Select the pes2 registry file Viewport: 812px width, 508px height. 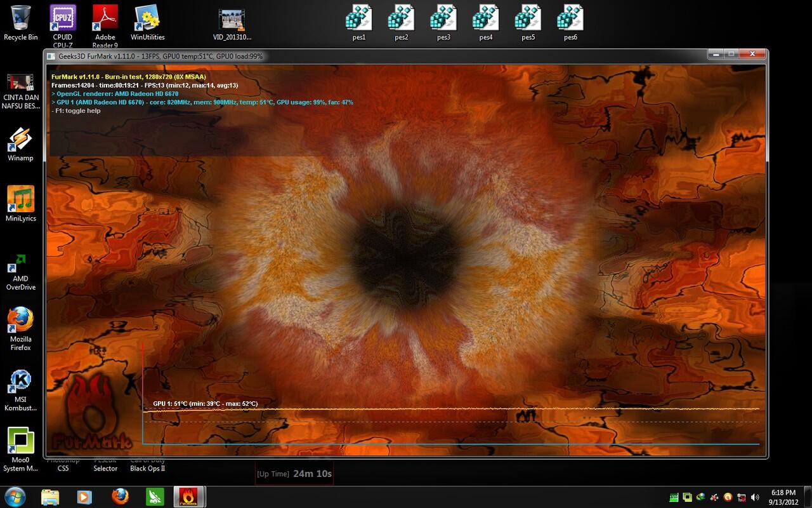(401, 23)
